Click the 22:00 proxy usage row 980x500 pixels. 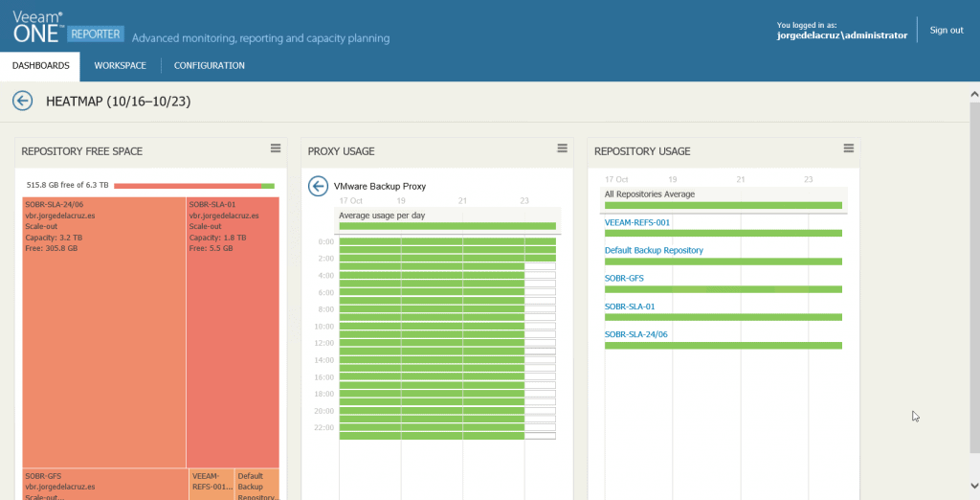pyautogui.click(x=448, y=427)
